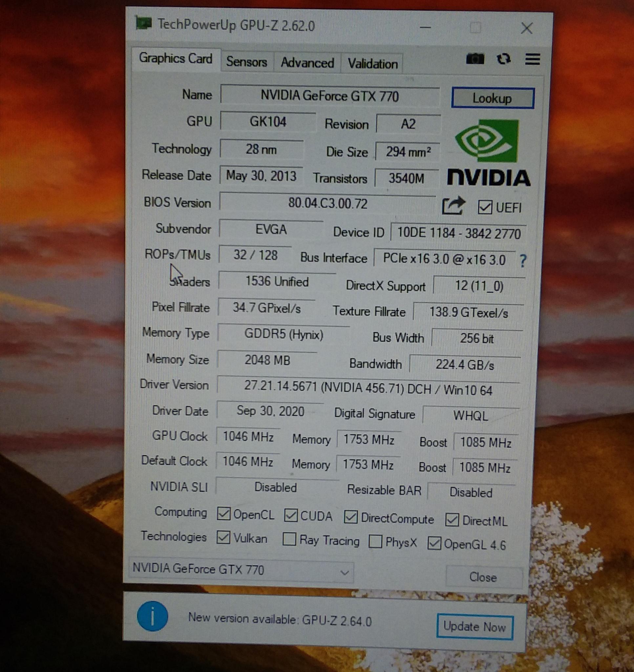Click the Name field GTX 770
Viewport: 634px width, 672px height.
(330, 95)
